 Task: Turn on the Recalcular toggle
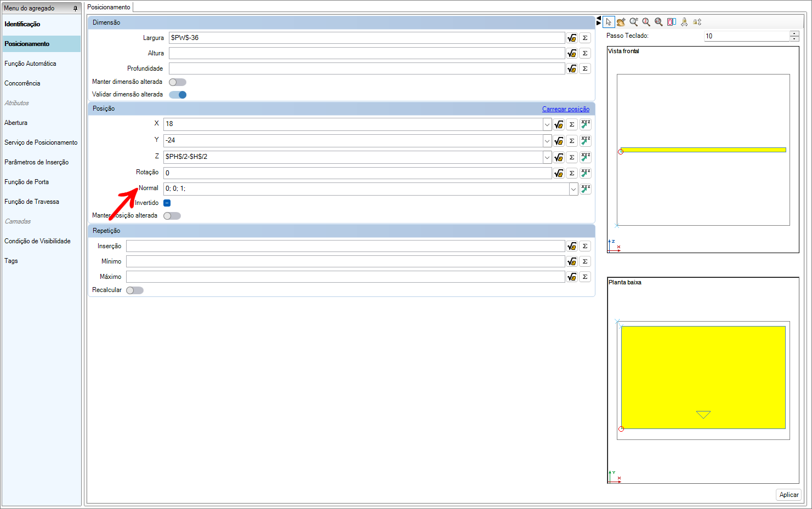[135, 290]
